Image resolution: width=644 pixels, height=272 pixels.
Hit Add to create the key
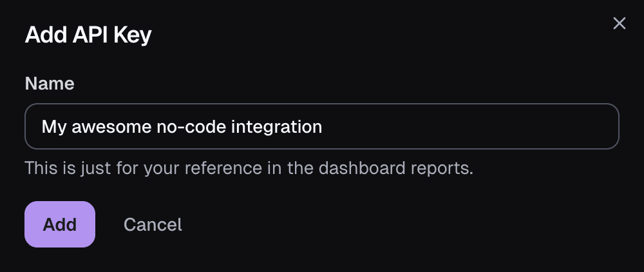tap(60, 224)
